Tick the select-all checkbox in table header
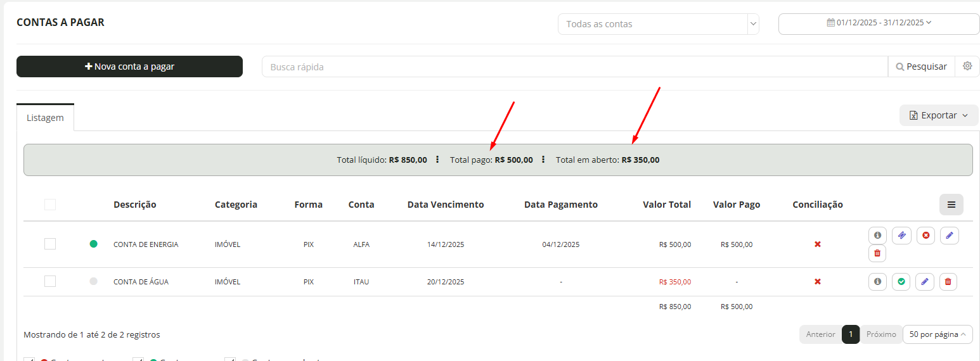This screenshot has height=361, width=980. click(50, 205)
